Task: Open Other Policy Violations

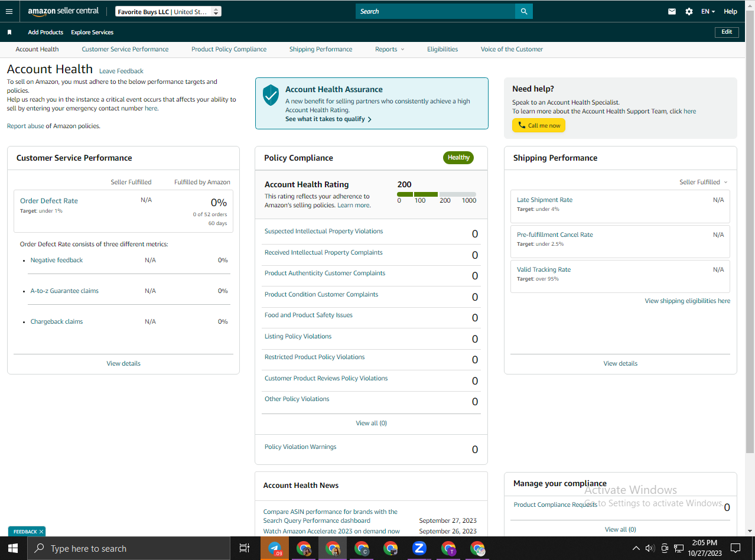Action: (x=297, y=399)
